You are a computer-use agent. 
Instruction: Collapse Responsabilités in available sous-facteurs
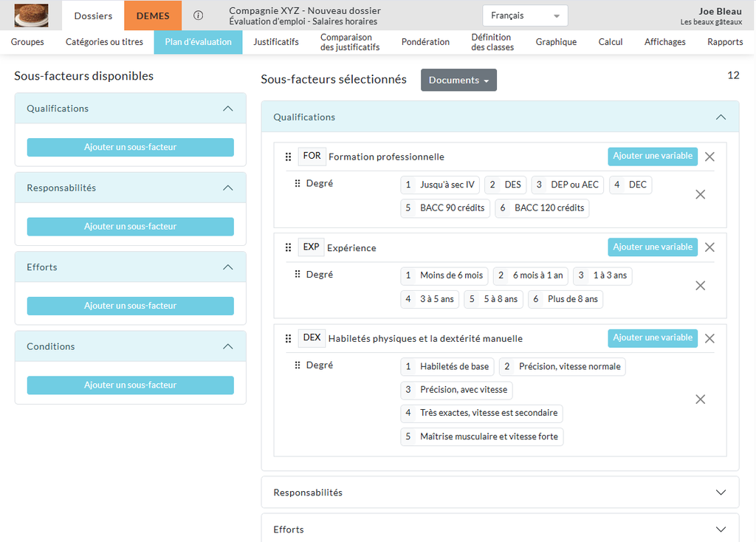click(x=227, y=188)
